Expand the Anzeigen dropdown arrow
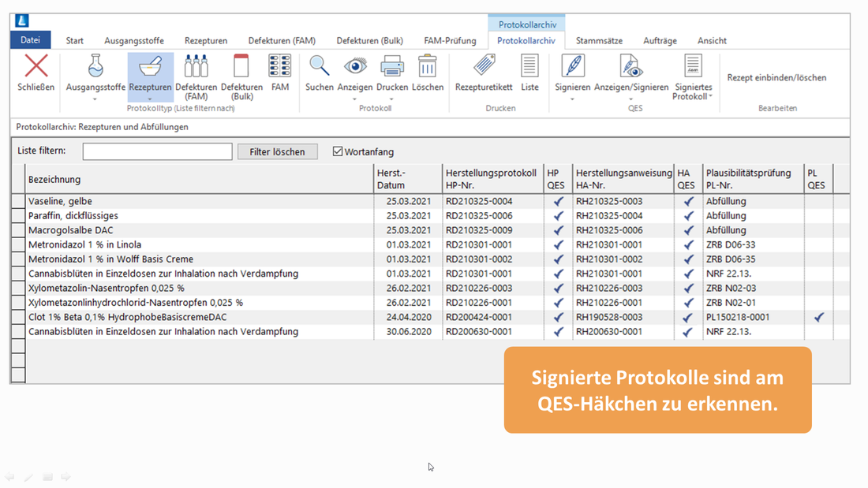Screen dimensions: 868x488 (x=354, y=99)
